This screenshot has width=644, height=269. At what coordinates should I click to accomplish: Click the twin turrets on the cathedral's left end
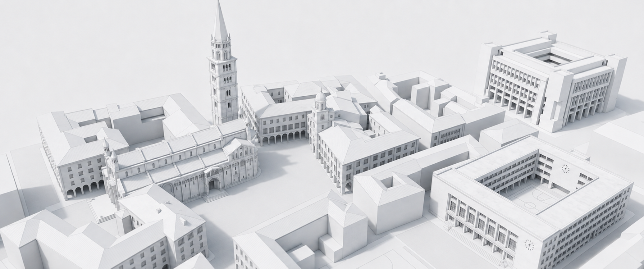(x=109, y=152)
